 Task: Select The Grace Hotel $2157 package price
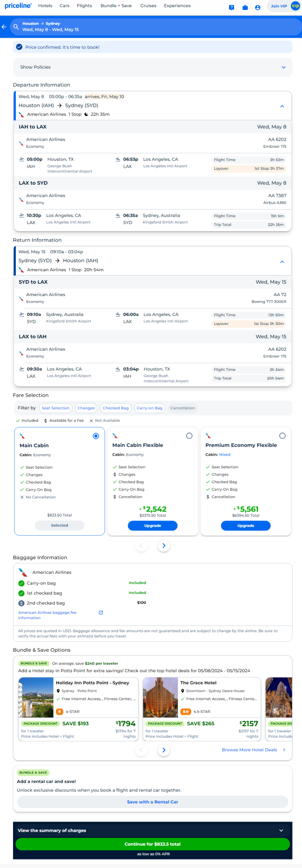[x=248, y=723]
